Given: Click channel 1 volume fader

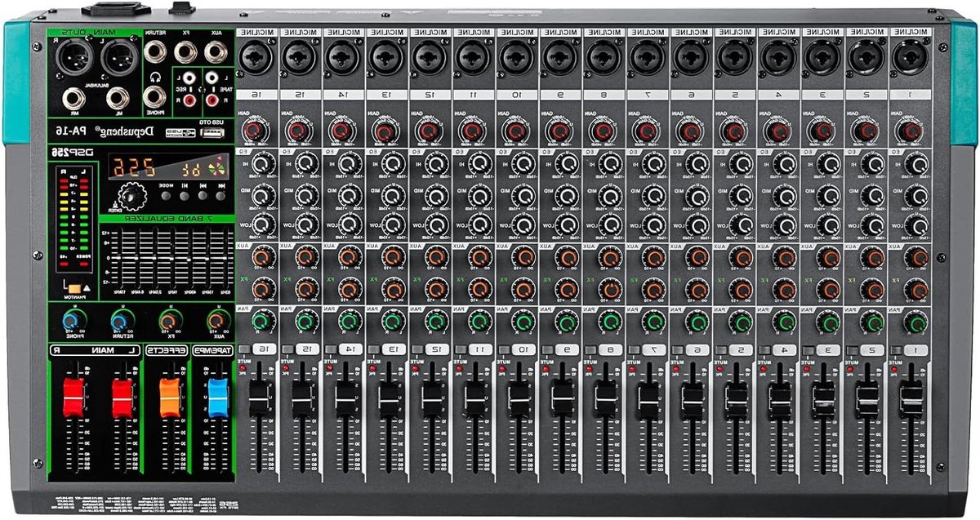Looking at the screenshot, I should (911, 398).
